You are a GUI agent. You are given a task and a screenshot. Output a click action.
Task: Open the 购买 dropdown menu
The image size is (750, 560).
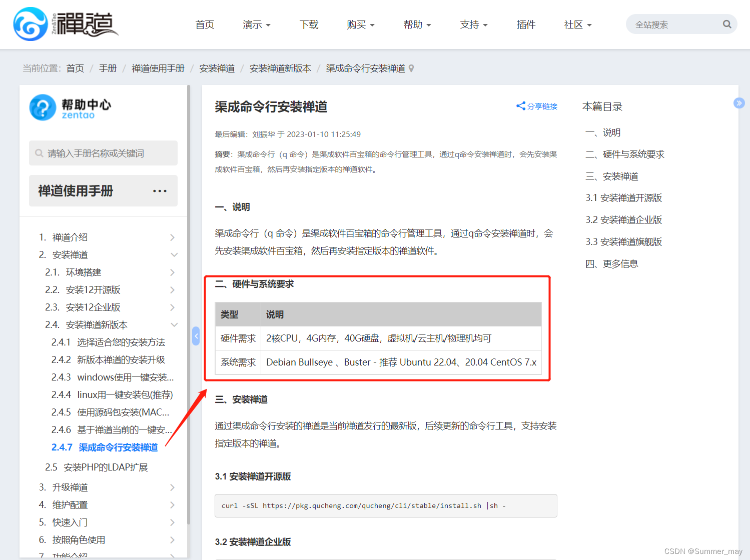click(361, 24)
